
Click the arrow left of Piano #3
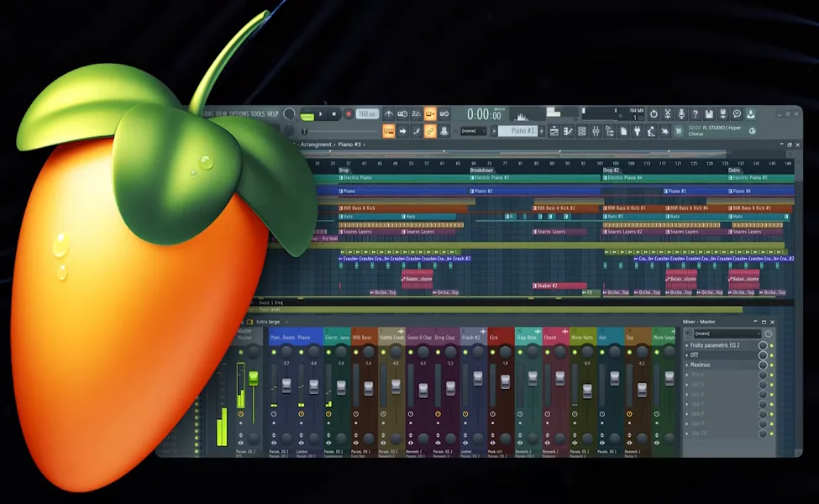494,131
